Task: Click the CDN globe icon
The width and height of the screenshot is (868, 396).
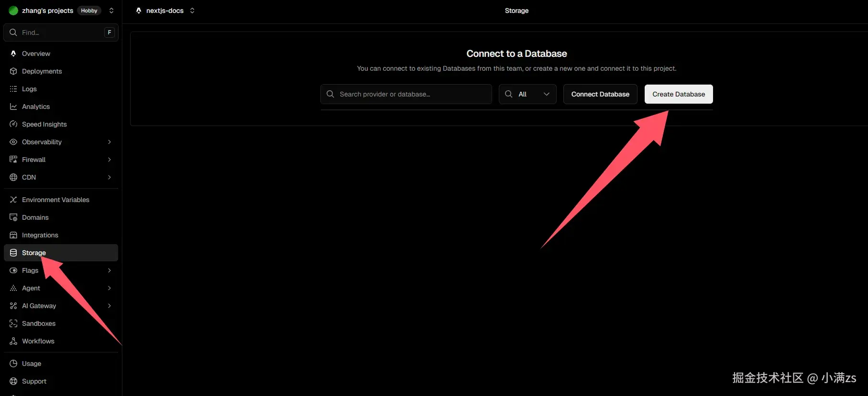Action: point(13,177)
